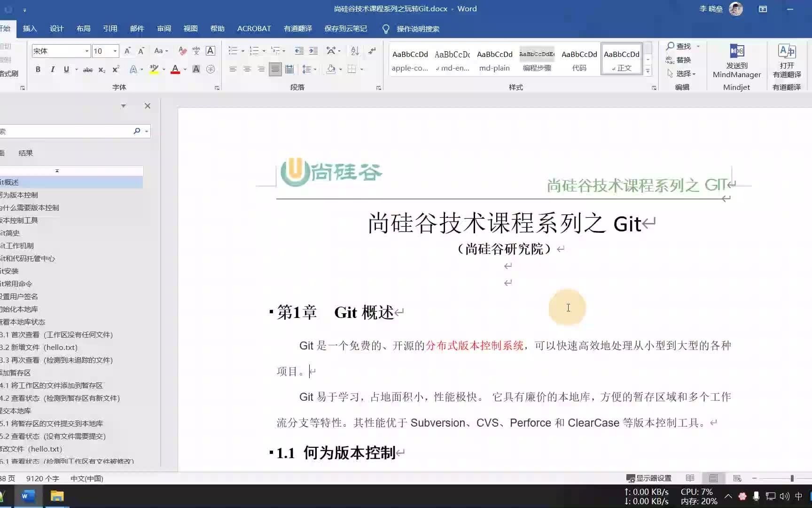812x508 pixels.
Task: Click the 替换 replace button
Action: click(x=678, y=60)
